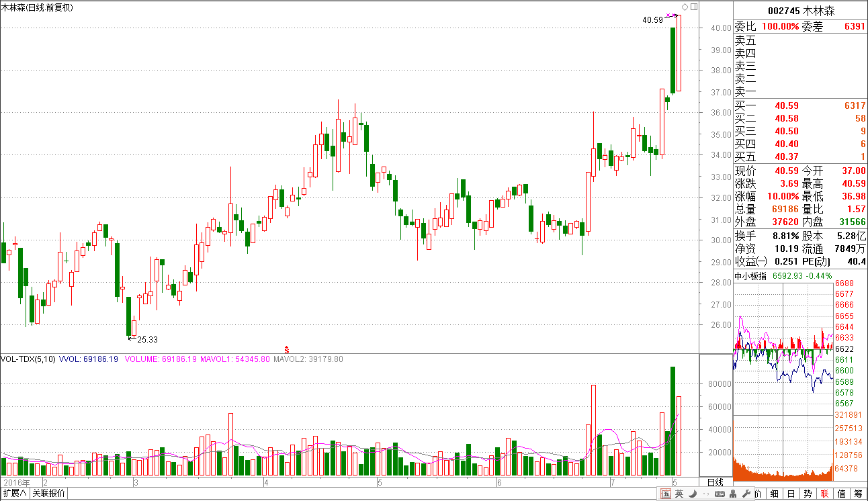Click the 总量 69186 value
The image size is (868, 501).
[x=784, y=209]
